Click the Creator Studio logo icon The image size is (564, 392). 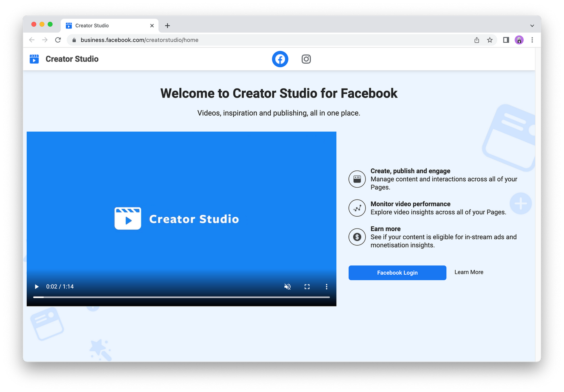[34, 59]
